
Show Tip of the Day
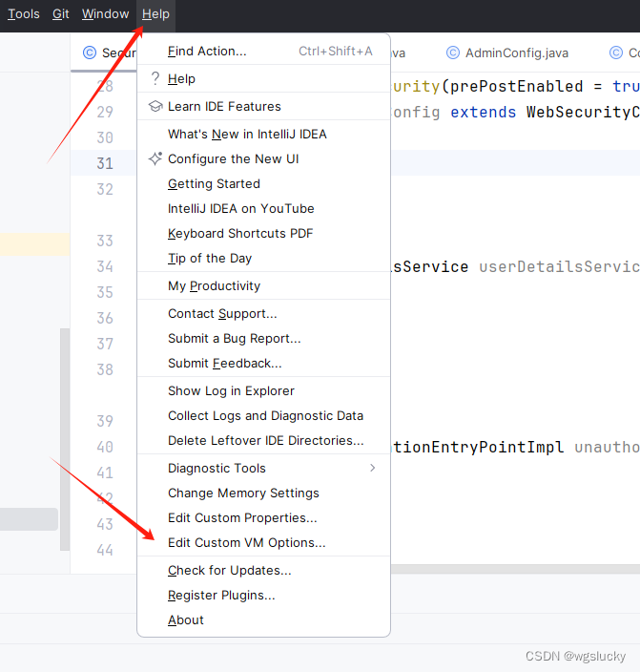263,259
